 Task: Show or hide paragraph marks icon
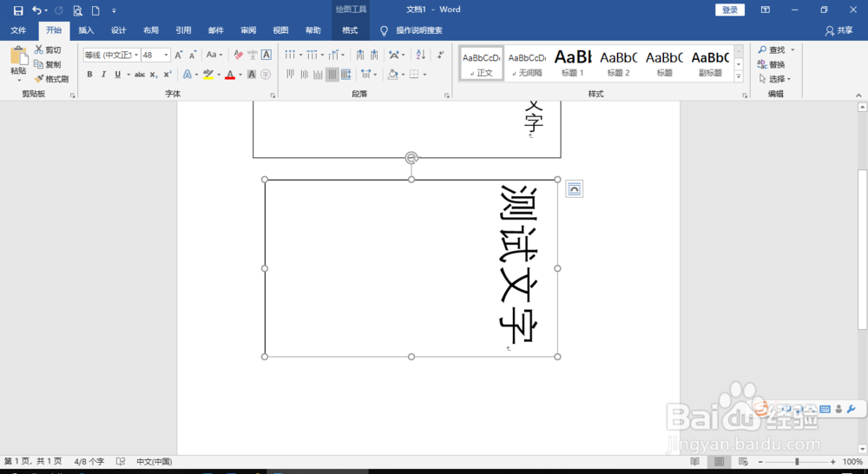tap(441, 55)
